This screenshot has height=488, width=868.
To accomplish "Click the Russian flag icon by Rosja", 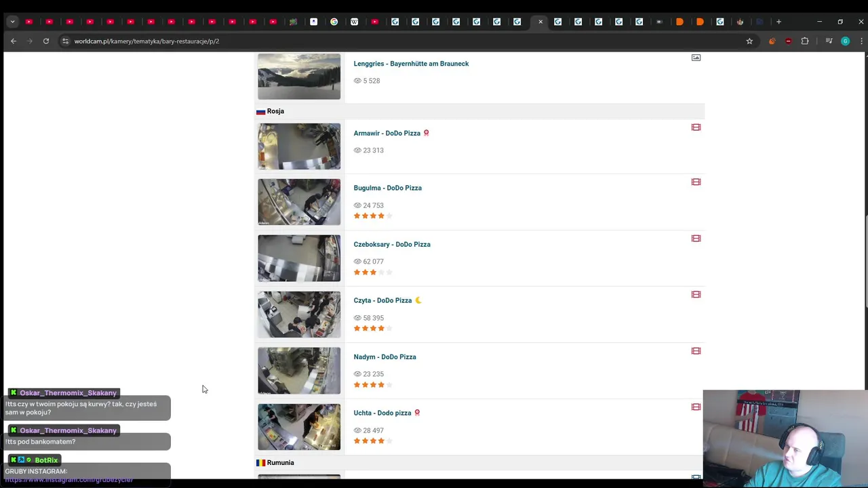I will 260,111.
